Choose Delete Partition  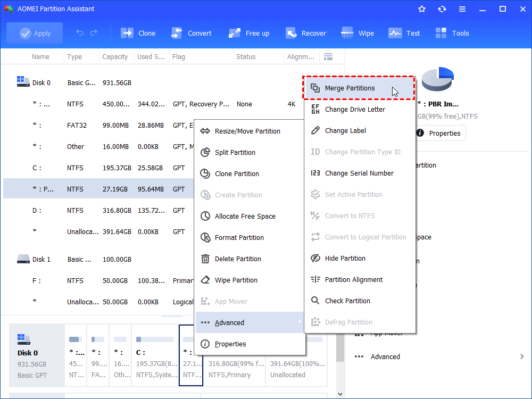(x=250, y=259)
